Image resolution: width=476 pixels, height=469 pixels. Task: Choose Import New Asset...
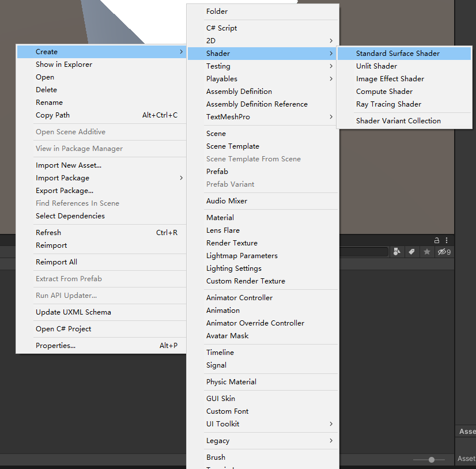pyautogui.click(x=101, y=165)
